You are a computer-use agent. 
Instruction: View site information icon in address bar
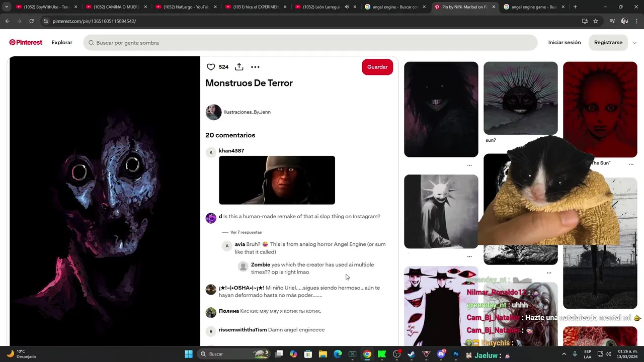[46, 21]
